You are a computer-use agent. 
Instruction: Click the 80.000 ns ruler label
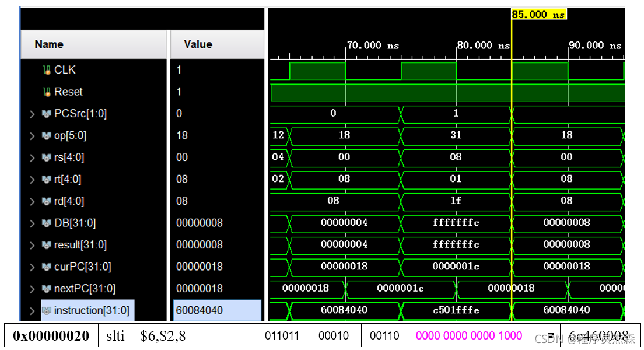[x=484, y=45]
